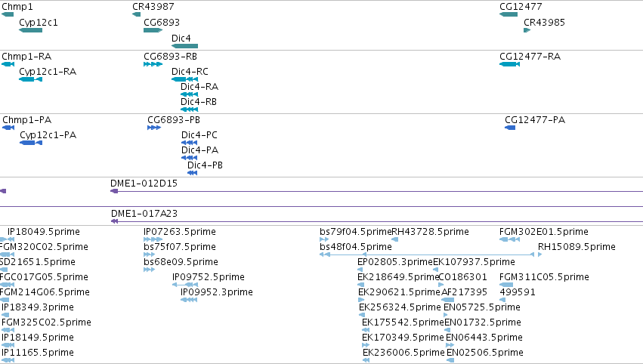Select the Dic4 gene arrow glyph
Screen dimensions: 643x364
click(184, 46)
